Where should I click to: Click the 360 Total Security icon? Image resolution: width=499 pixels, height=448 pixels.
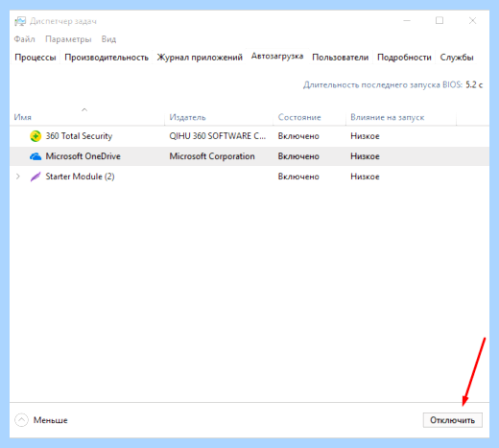[36, 136]
